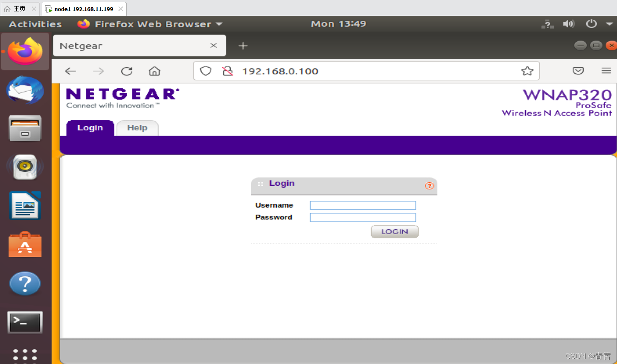Reload the current page

coord(127,71)
